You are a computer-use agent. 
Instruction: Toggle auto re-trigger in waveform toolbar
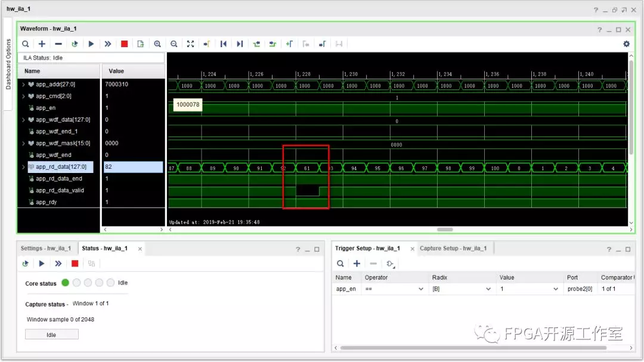(75, 44)
